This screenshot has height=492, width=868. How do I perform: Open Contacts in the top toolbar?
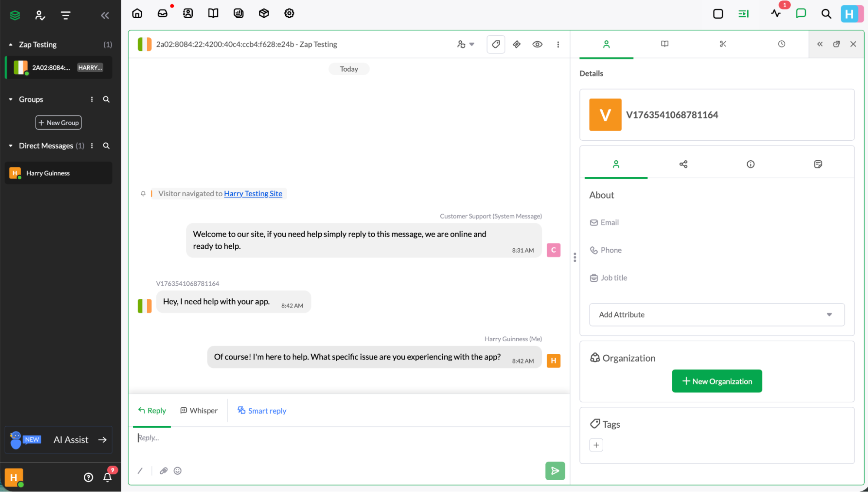pyautogui.click(x=188, y=13)
